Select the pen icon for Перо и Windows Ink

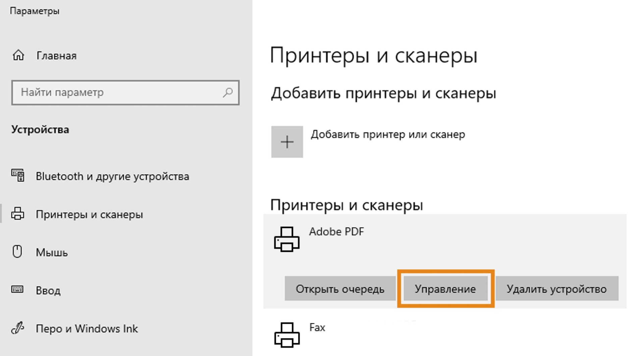[x=18, y=329]
